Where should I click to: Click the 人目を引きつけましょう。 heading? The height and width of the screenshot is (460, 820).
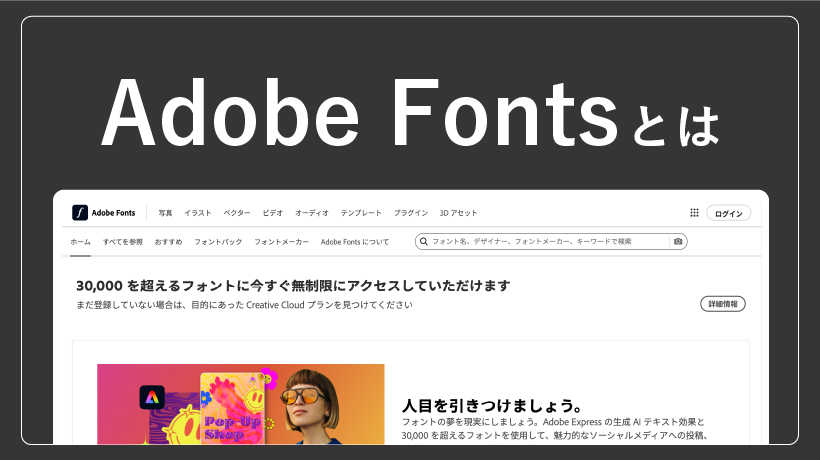[x=492, y=406]
